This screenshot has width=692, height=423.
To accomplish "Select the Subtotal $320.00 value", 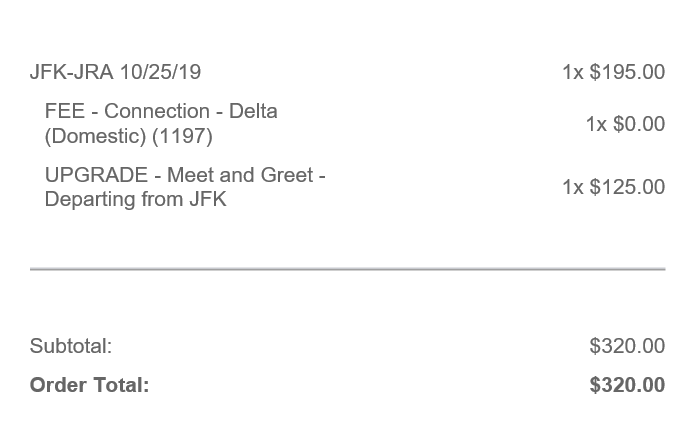I will (627, 346).
